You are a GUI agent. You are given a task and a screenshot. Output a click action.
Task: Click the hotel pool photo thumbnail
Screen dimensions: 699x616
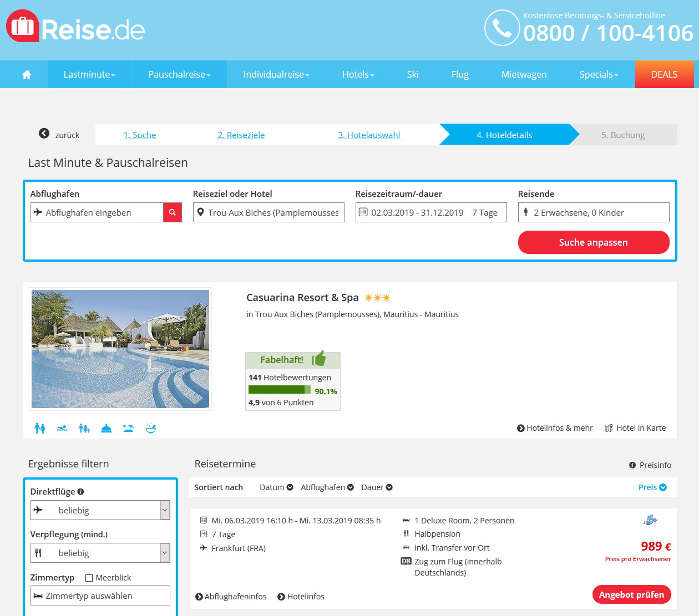tap(120, 349)
